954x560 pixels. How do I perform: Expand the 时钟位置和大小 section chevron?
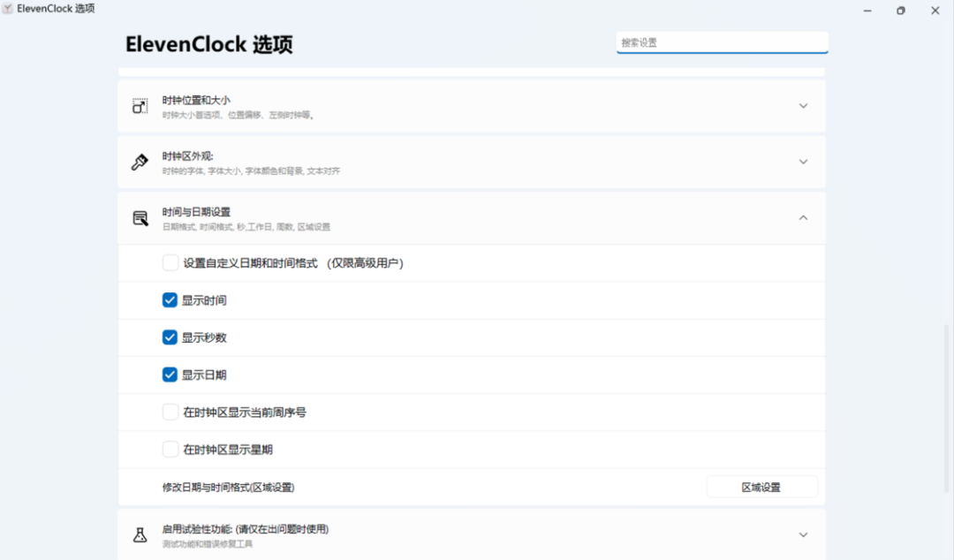(803, 106)
